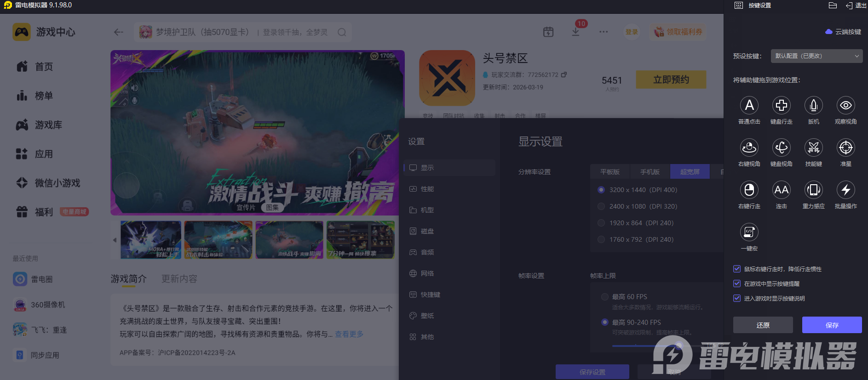Click the game search input field
Viewport: 868px width, 380px height.
[242, 32]
